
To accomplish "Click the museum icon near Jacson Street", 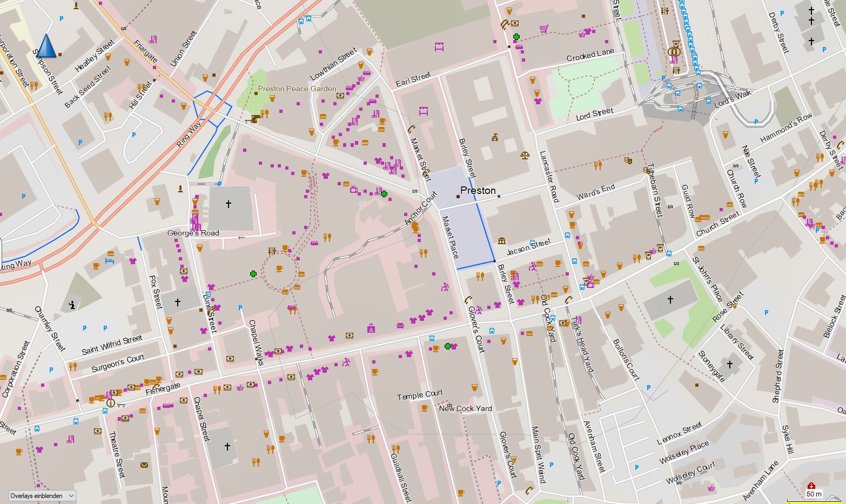I will tap(502, 240).
